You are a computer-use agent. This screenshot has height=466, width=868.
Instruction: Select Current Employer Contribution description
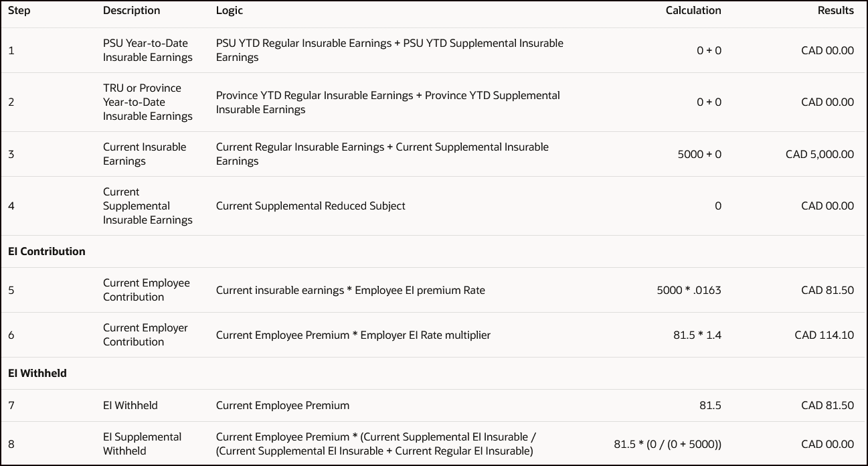[145, 335]
